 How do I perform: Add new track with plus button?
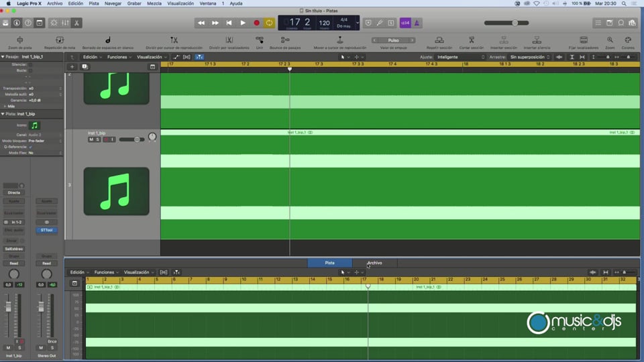tap(72, 66)
